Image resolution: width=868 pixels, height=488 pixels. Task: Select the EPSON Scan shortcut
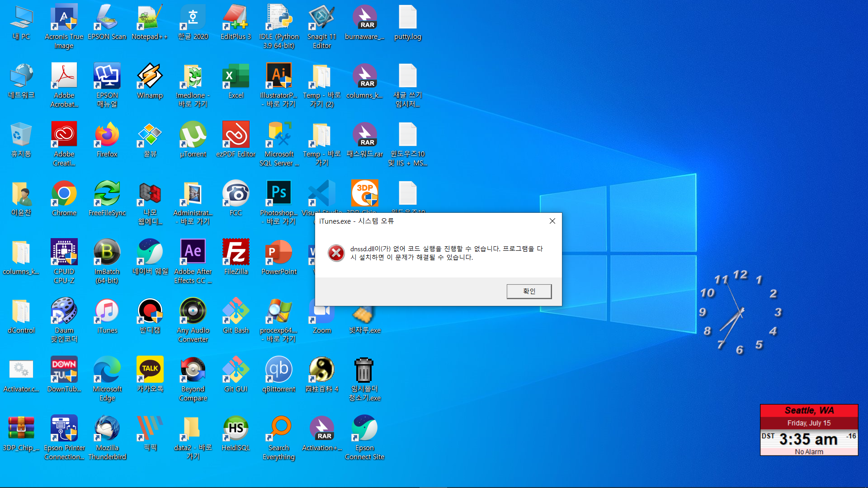(x=107, y=23)
